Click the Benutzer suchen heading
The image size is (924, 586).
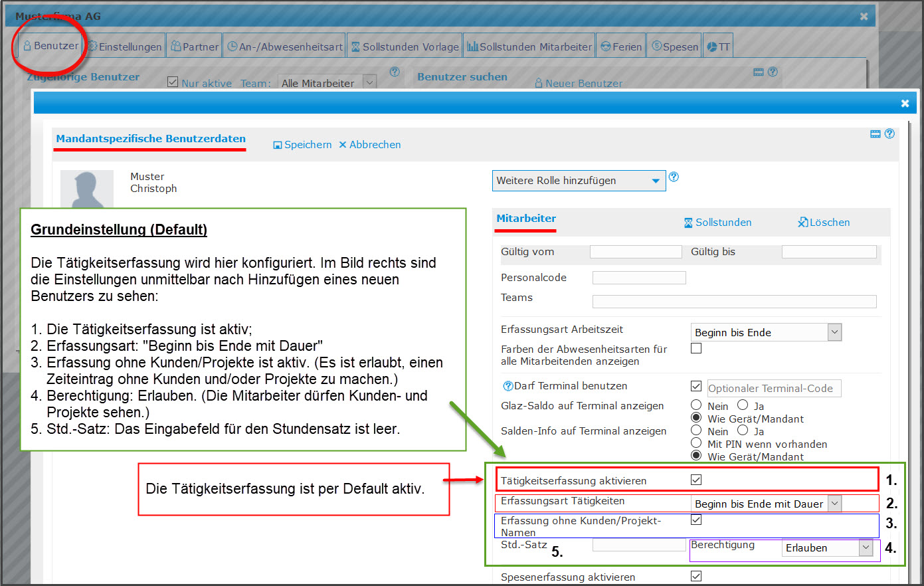pos(462,77)
